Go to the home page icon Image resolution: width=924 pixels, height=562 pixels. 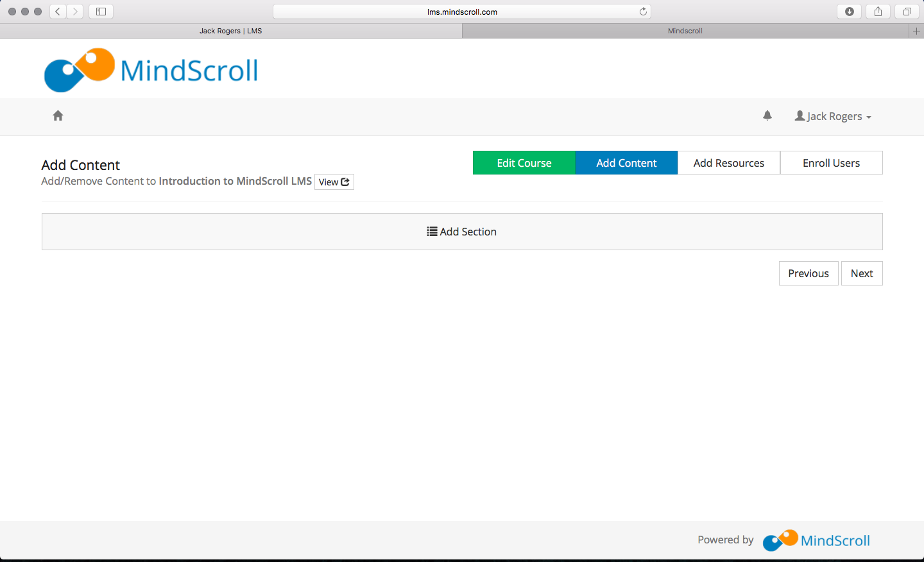click(58, 115)
